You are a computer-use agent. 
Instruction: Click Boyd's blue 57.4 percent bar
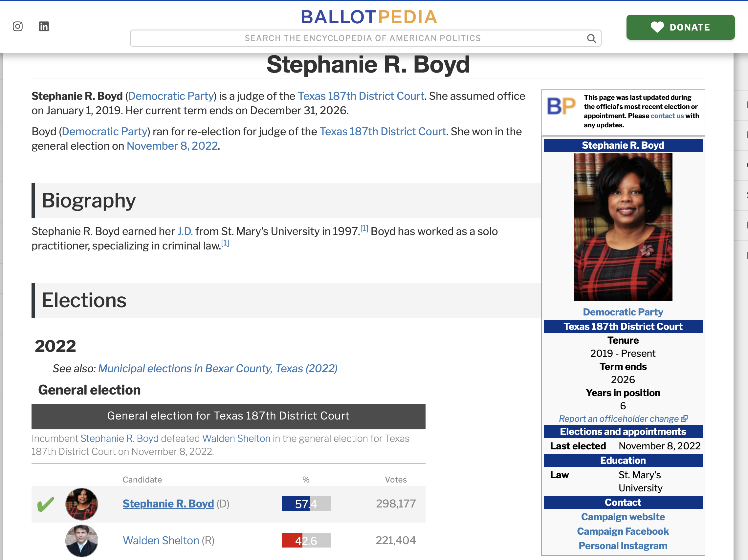coord(296,504)
